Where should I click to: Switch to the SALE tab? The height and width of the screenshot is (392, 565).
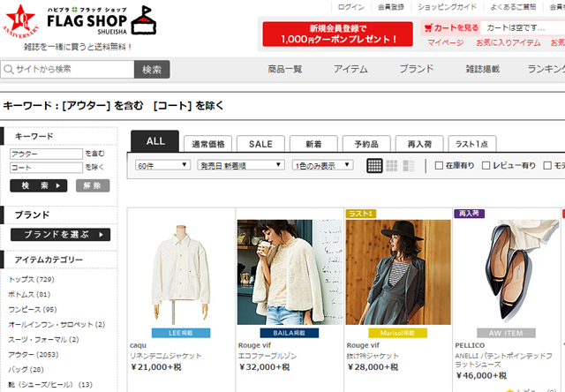(260, 143)
